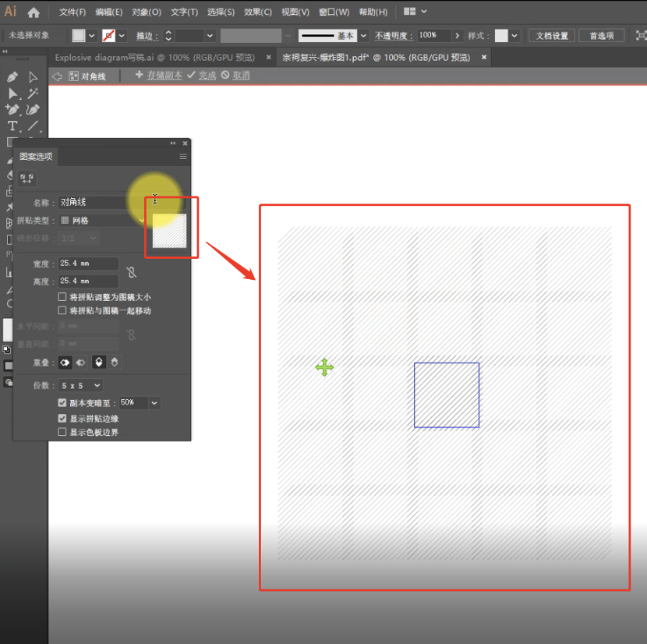This screenshot has height=644, width=647.
Task: Switch to 宗祠复兴-爆炸图1.pdf document tab
Action: point(376,58)
